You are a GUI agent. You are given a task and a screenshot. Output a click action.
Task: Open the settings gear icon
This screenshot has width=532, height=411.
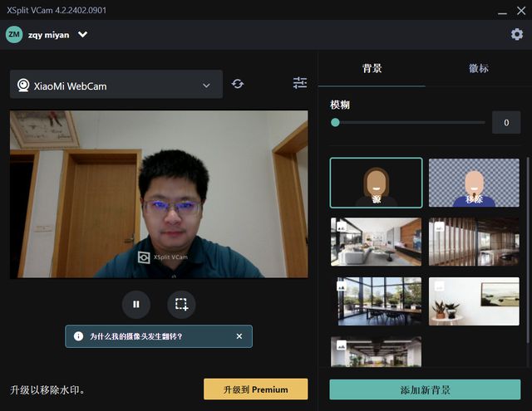click(517, 34)
